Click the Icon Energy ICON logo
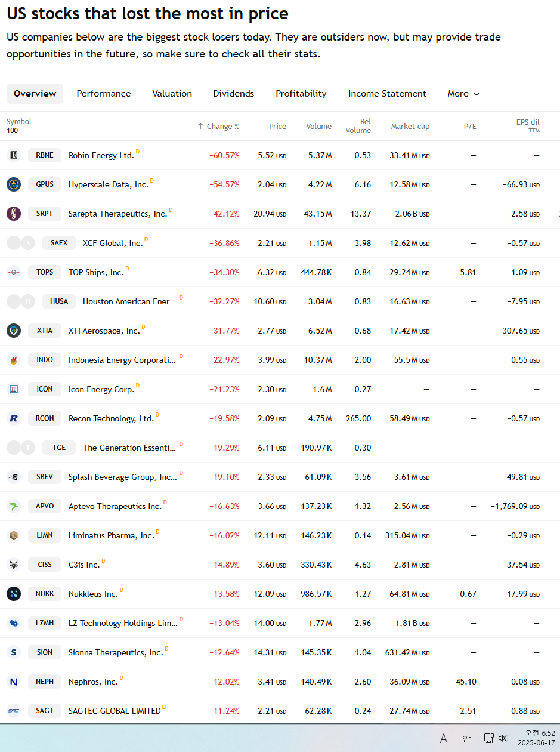This screenshot has height=752, width=560. (14, 389)
